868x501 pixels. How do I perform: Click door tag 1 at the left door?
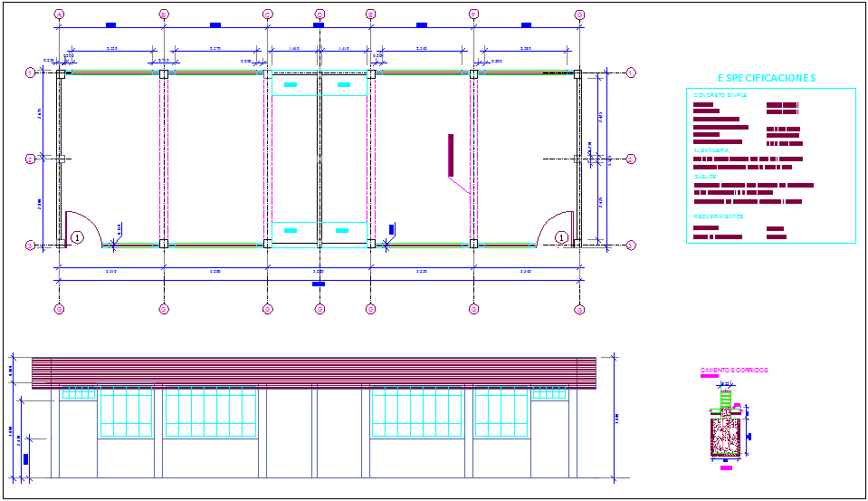pos(77,237)
